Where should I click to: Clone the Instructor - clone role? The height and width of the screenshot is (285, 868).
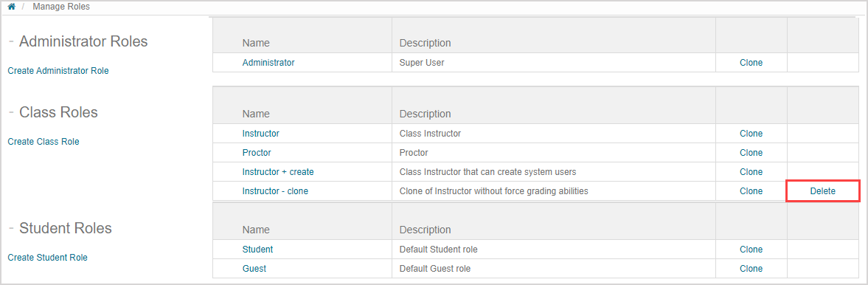coord(751,190)
